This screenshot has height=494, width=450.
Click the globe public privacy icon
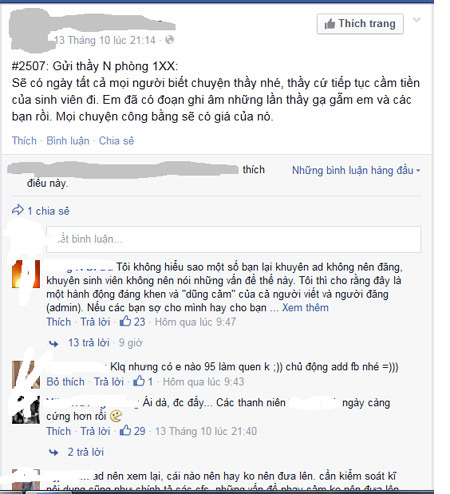coord(169,40)
